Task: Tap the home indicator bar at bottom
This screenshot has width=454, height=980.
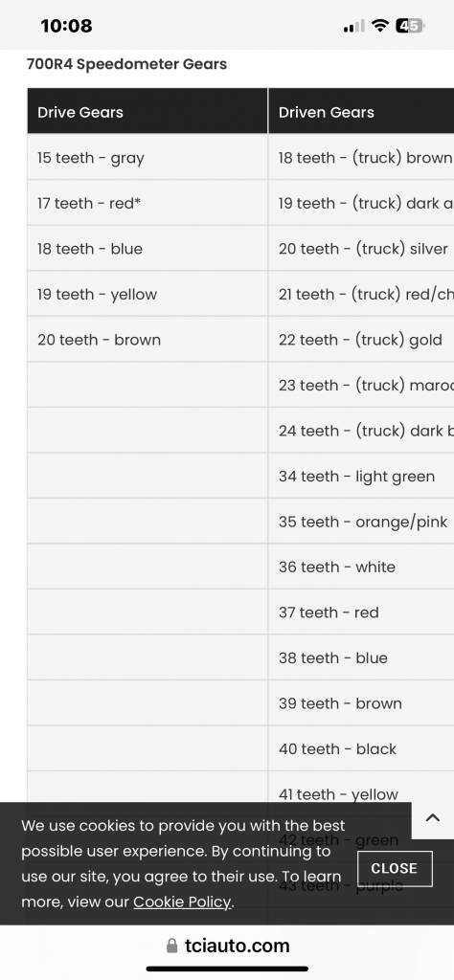Action: [x=227, y=969]
